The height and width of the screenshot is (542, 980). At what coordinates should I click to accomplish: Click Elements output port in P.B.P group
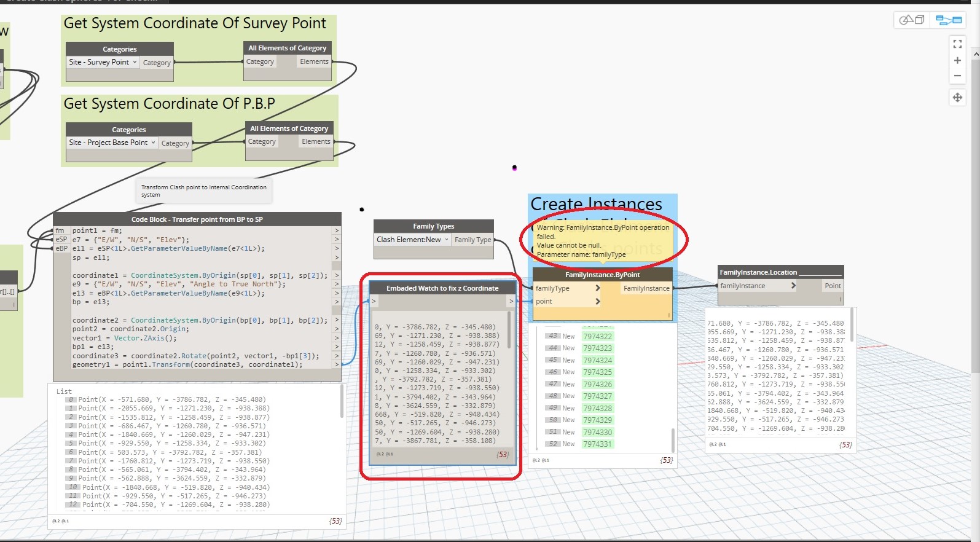(316, 141)
